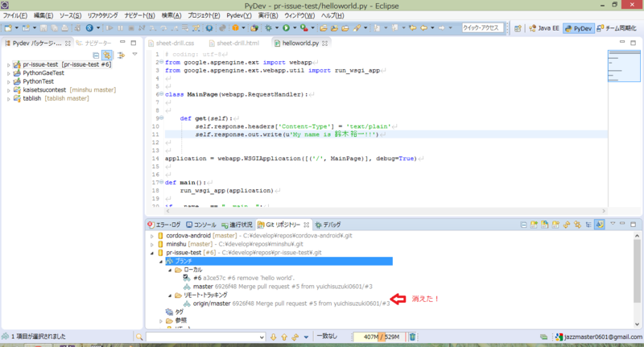Click Add existing Git repository icon
Viewport: 644px width, 347px height.
pos(534,225)
